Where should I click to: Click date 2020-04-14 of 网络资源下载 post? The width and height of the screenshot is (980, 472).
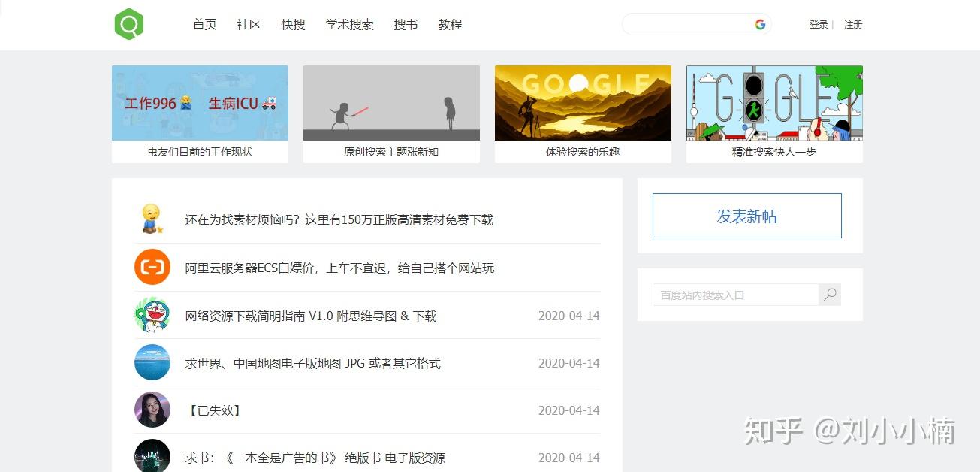(x=569, y=316)
